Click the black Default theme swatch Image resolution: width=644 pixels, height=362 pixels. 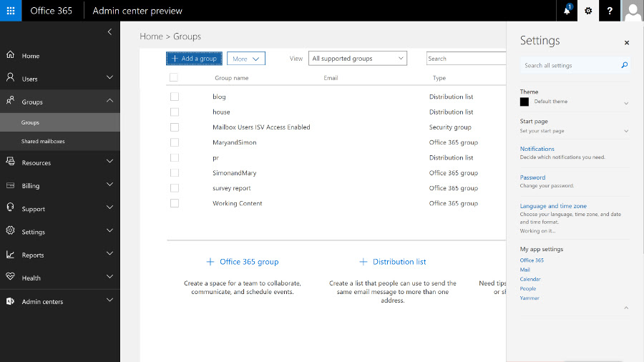click(525, 102)
